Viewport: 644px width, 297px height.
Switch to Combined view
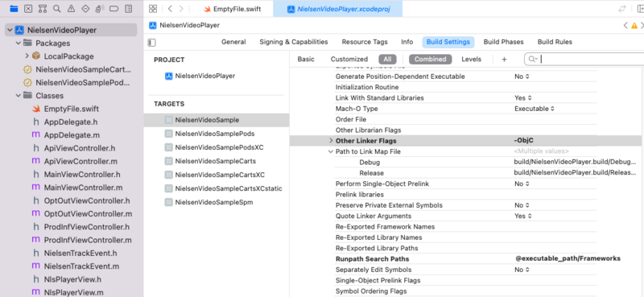click(430, 59)
